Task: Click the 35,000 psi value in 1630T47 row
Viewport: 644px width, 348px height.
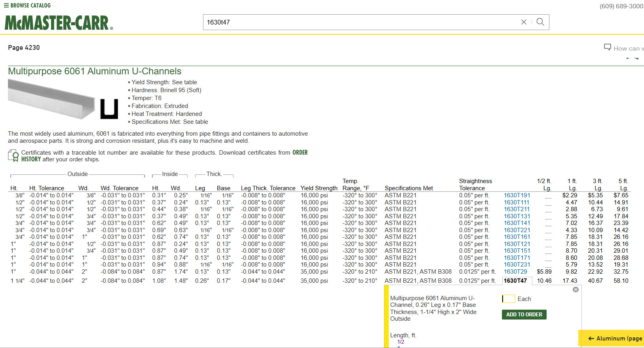Action: (314, 281)
